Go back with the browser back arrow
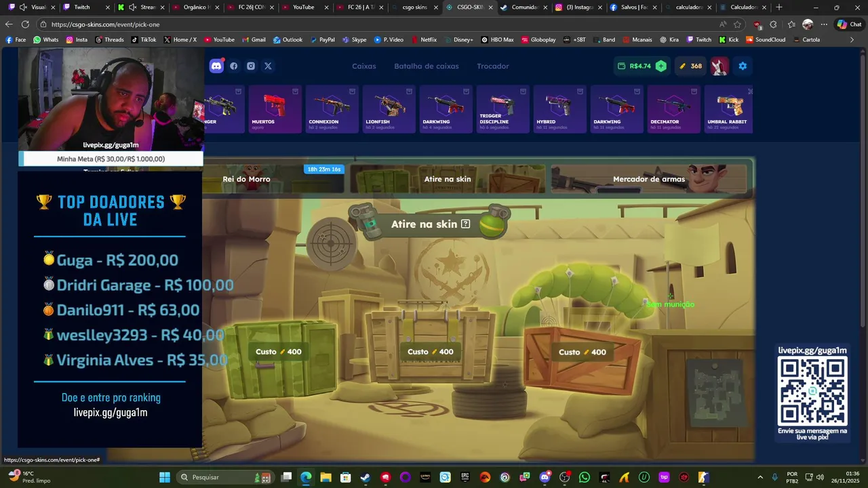This screenshot has height=488, width=868. tap(9, 24)
